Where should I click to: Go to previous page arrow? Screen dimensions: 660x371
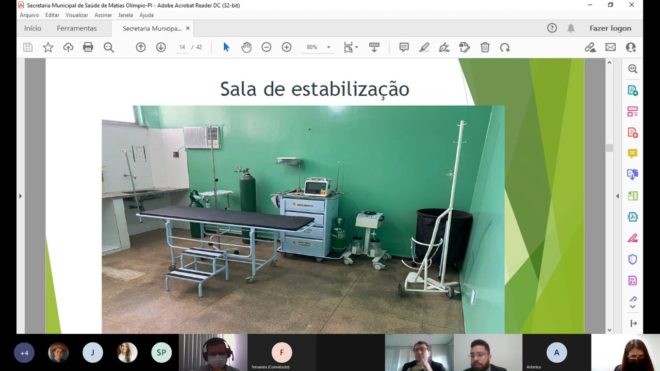(x=141, y=47)
